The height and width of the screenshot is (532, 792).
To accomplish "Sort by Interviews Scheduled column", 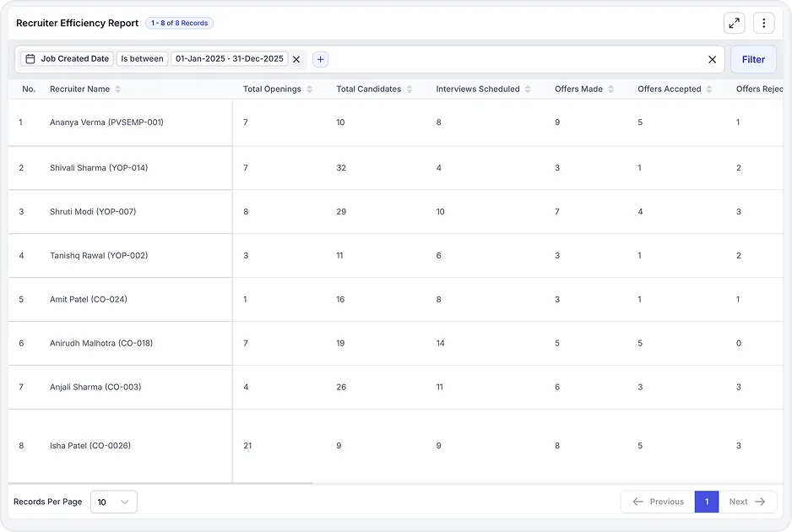I will [528, 90].
